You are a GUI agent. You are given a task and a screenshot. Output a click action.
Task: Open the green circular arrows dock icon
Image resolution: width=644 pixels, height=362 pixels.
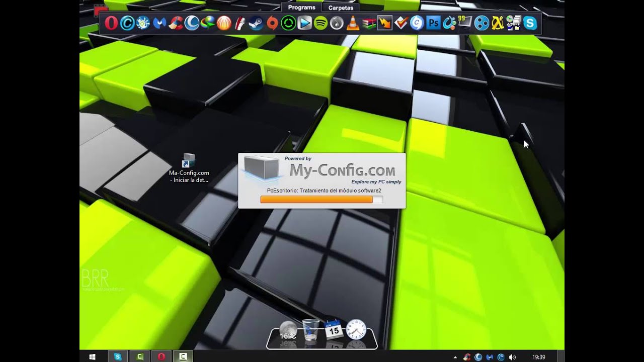pos(288,23)
